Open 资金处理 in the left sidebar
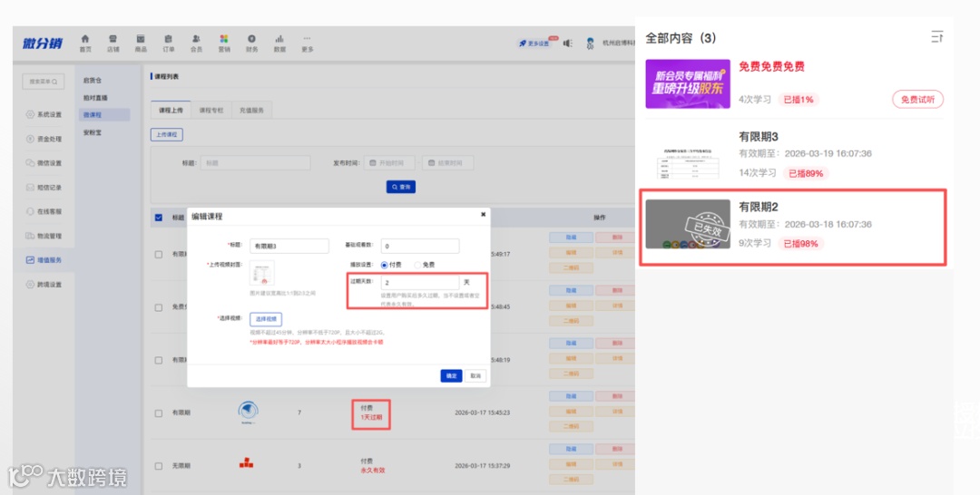The height and width of the screenshot is (495, 980). pos(44,139)
